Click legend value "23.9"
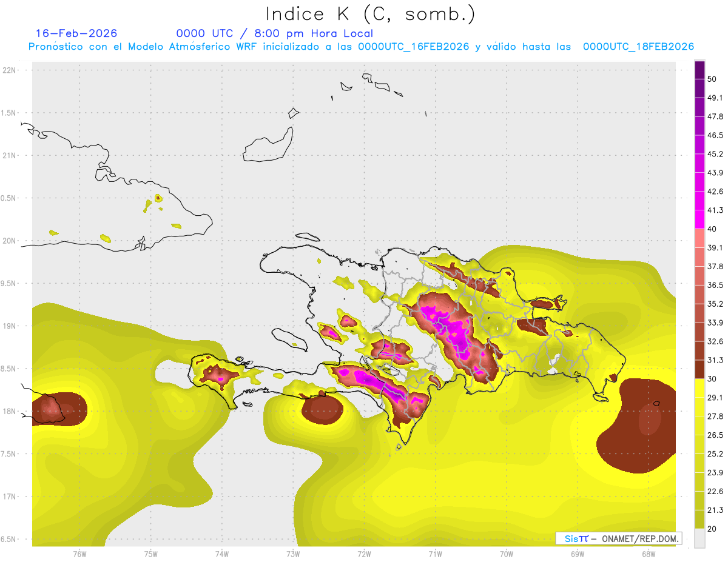This screenshot has width=728, height=562. 715,472
